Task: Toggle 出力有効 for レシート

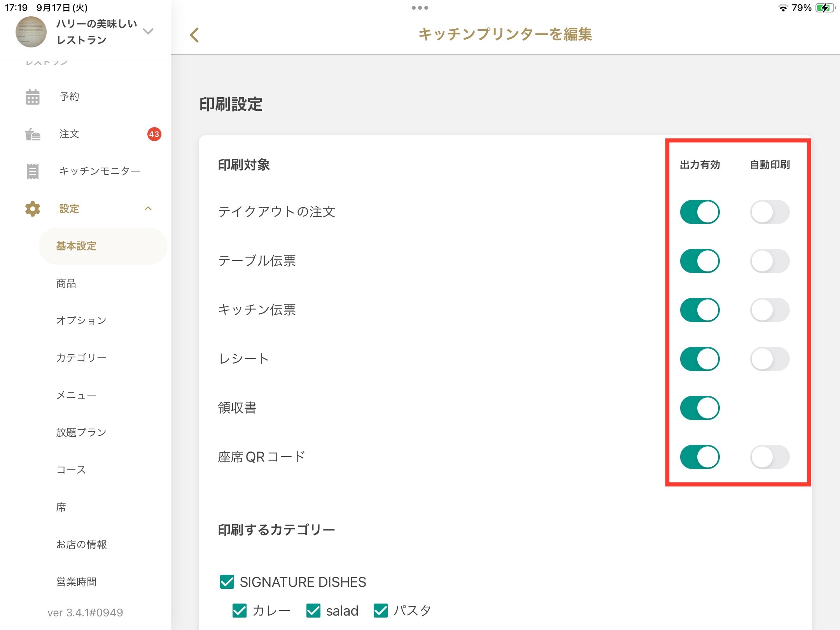Action: click(x=700, y=359)
